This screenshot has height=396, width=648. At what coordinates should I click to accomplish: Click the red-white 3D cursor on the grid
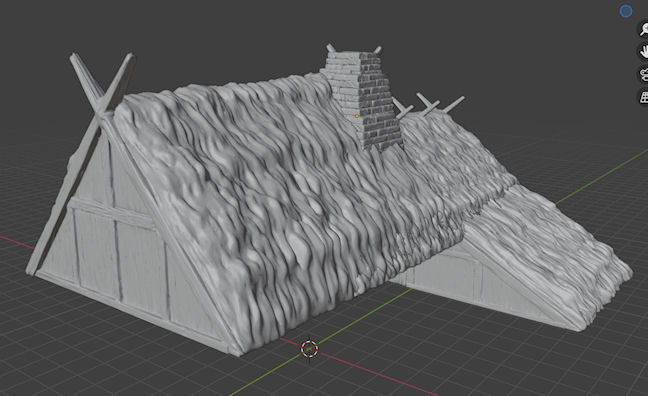point(310,348)
